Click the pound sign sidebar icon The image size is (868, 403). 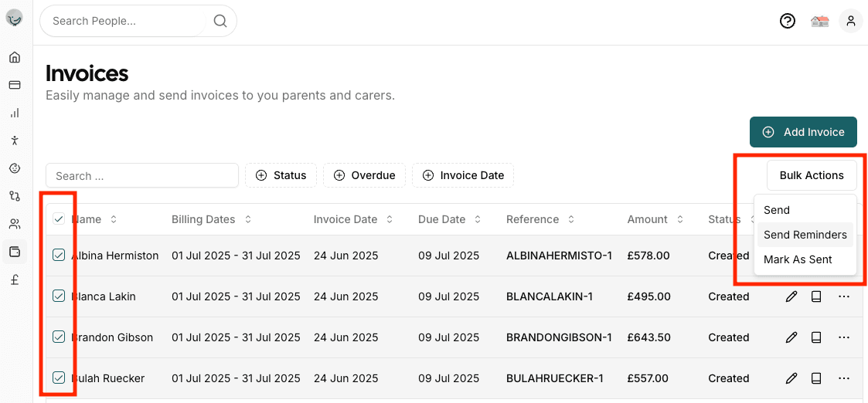15,279
